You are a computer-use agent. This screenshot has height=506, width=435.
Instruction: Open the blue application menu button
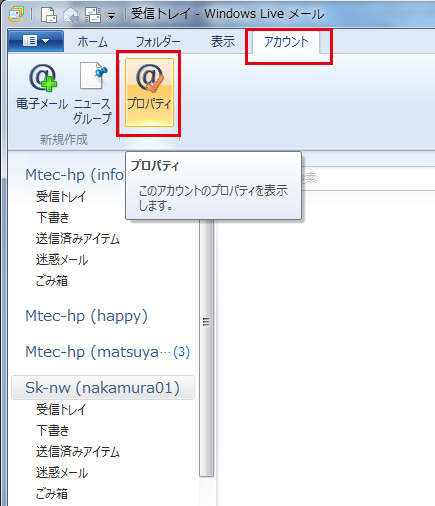point(36,41)
